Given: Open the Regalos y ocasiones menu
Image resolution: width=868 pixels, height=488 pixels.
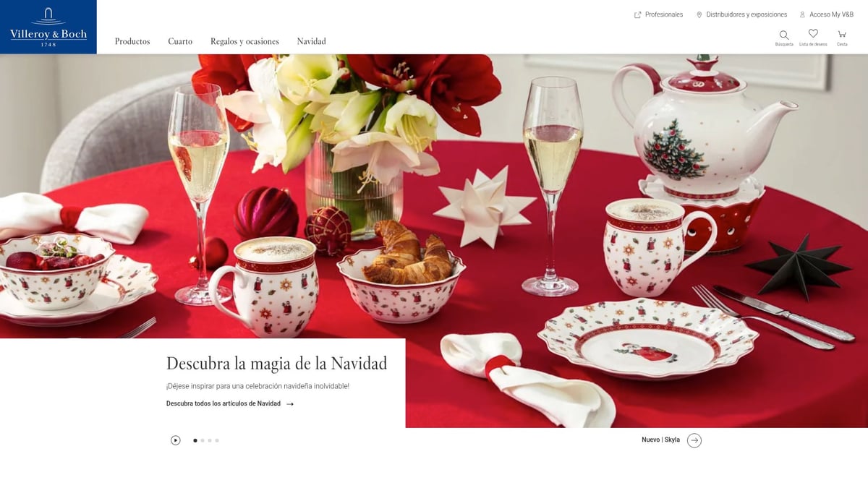Looking at the screenshot, I should coord(244,41).
